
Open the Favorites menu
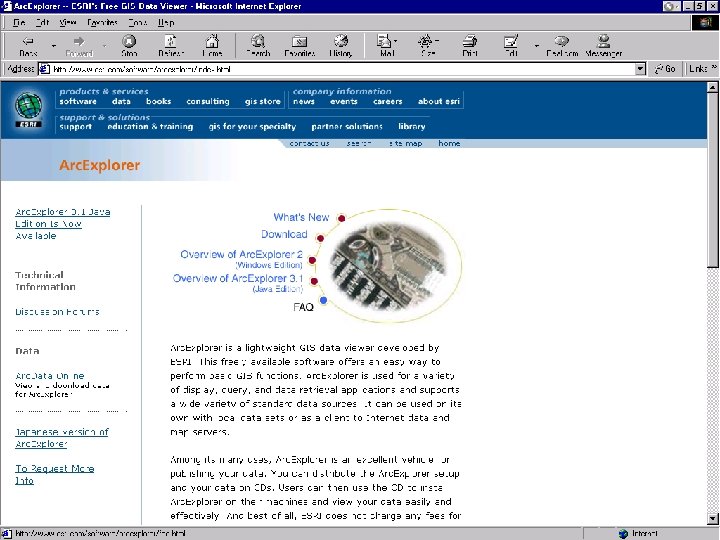tap(102, 22)
